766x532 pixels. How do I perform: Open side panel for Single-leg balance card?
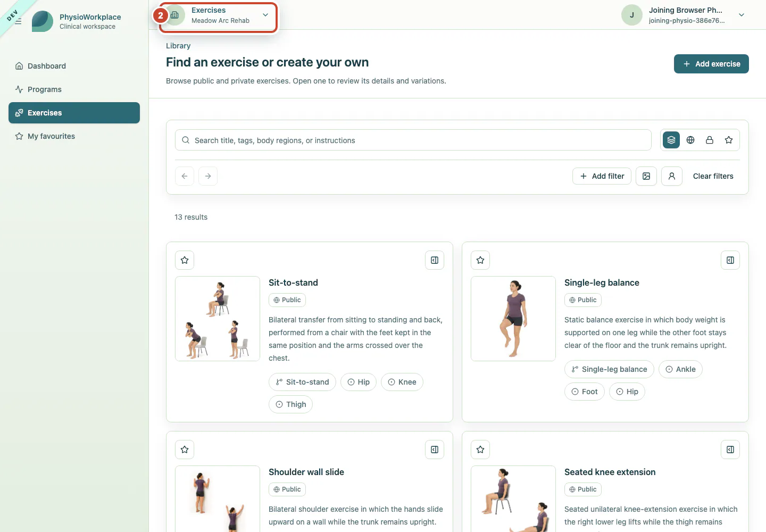coord(730,260)
